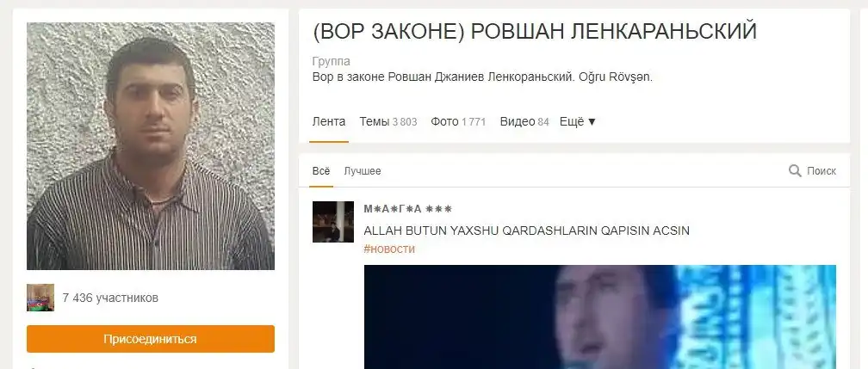The width and height of the screenshot is (868, 369).
Task: Switch to the Лента tab
Action: 329,121
